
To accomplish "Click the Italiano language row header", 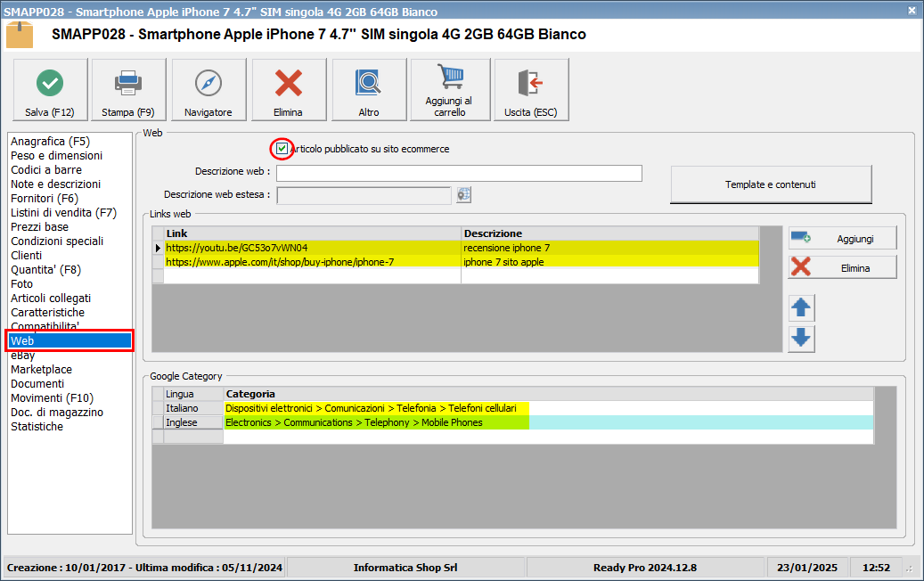I will click(x=193, y=408).
